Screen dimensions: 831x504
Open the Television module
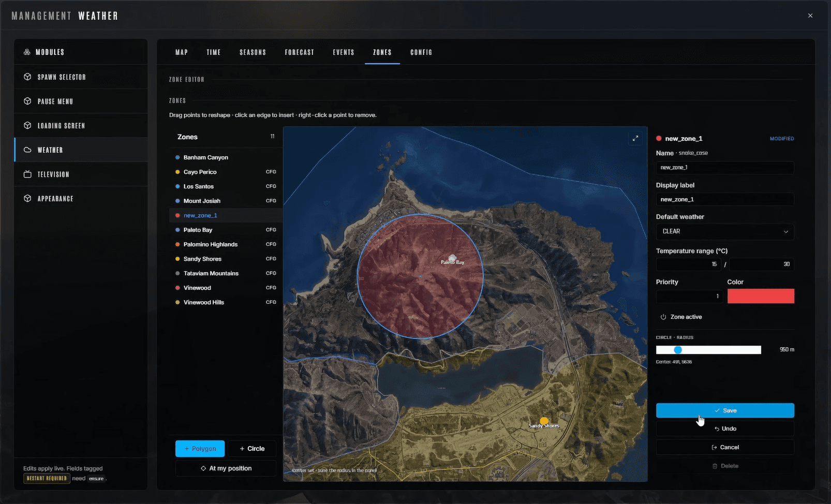pos(81,174)
